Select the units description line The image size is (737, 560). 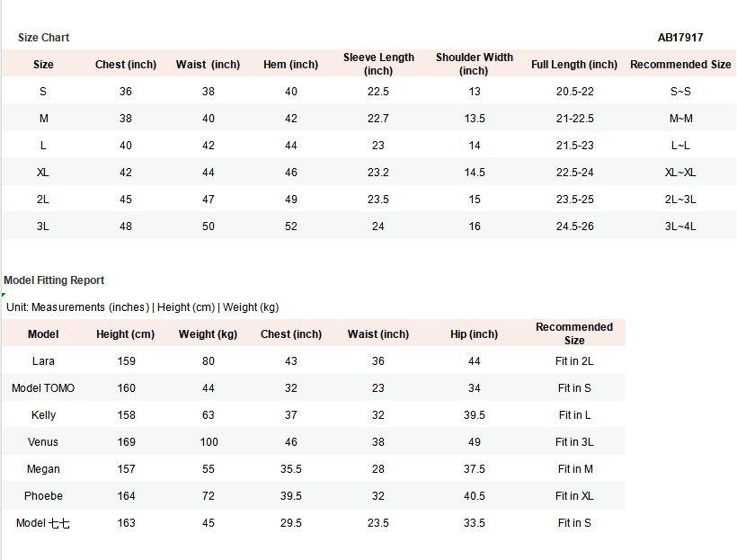pyautogui.click(x=142, y=307)
